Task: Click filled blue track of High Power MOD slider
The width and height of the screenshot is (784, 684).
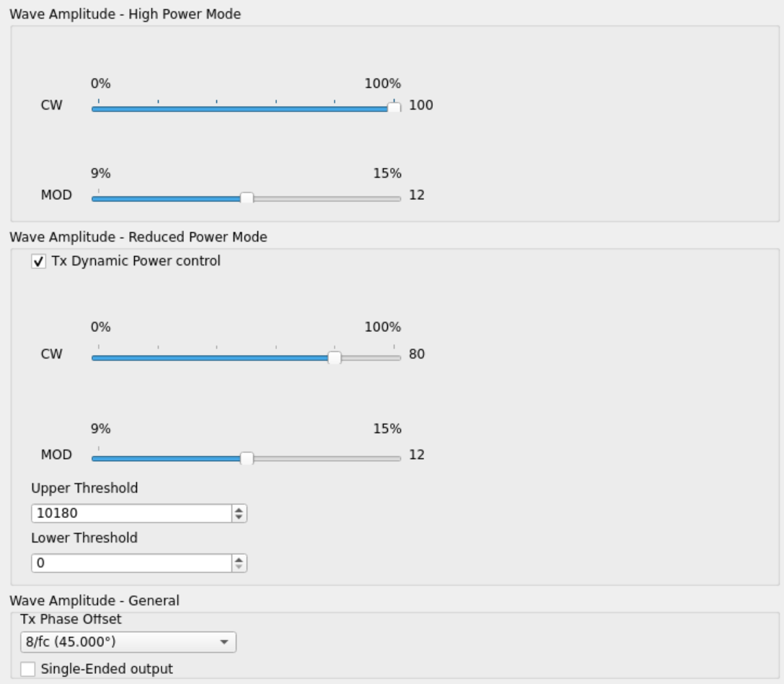Action: pos(166,198)
